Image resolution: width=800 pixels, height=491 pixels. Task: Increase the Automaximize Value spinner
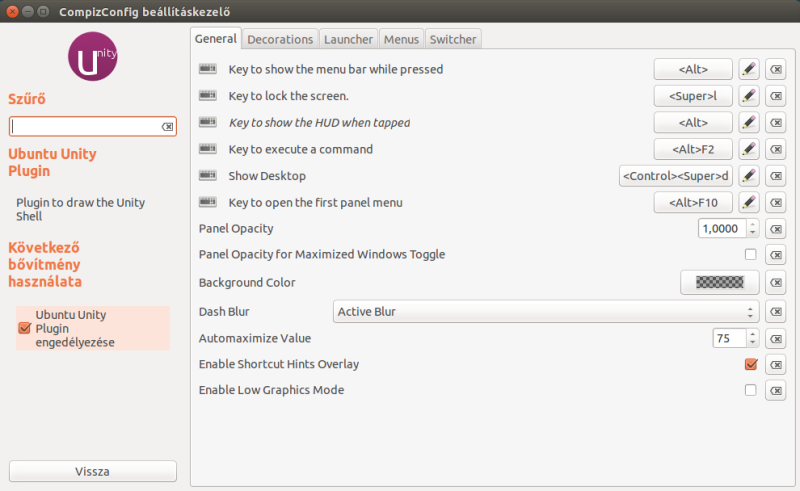pos(753,334)
